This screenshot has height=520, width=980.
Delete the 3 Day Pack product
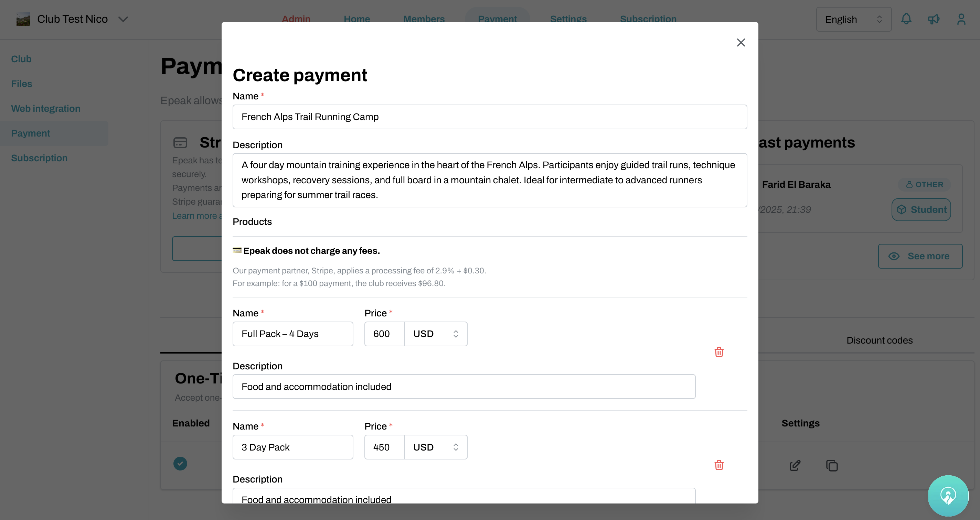click(718, 465)
